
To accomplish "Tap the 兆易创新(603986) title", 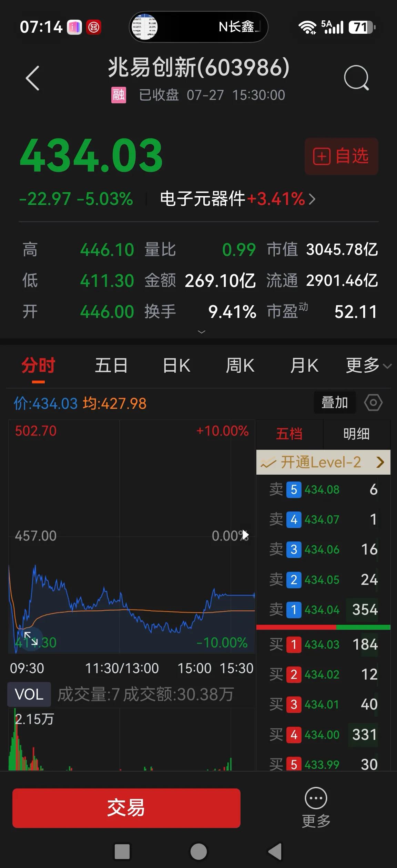I will point(199,67).
